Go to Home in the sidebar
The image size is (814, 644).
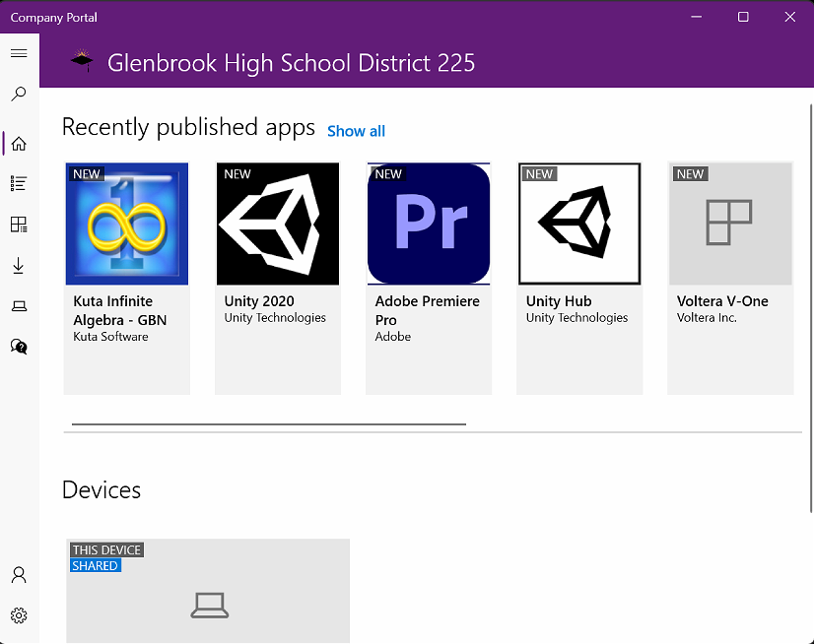click(19, 143)
